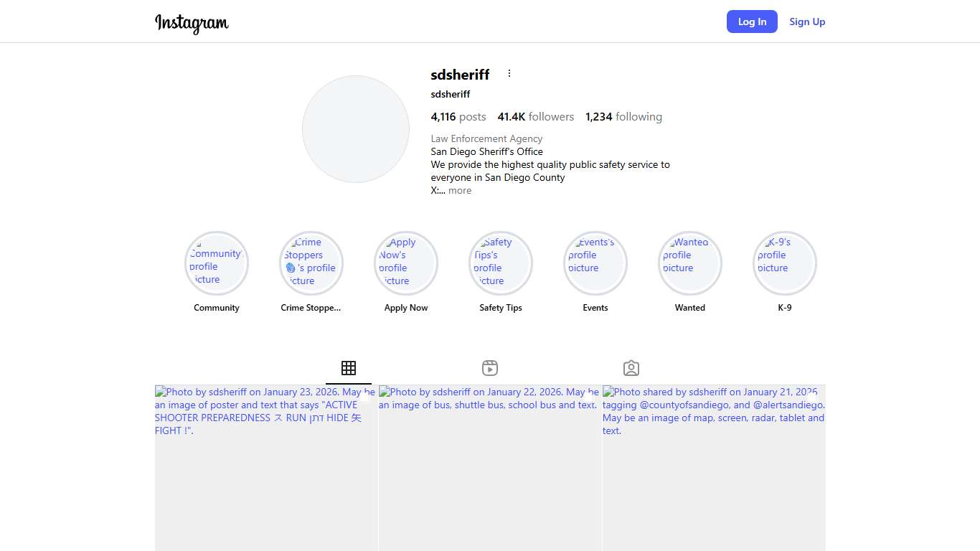Viewport: 980px width, 551px height.
Task: View the Wanted highlight
Action: pos(690,263)
